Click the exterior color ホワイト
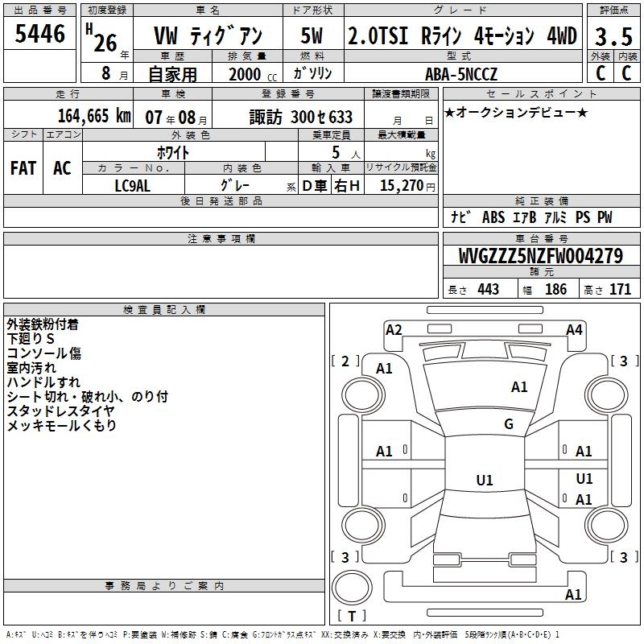Screen dimensions: 644x644 tap(173, 152)
